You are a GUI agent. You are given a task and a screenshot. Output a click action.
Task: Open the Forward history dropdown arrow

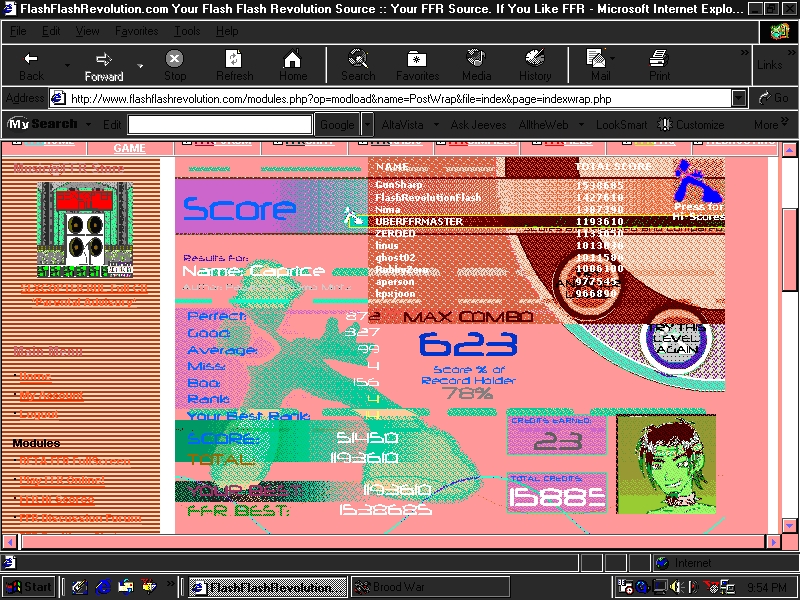click(x=140, y=66)
